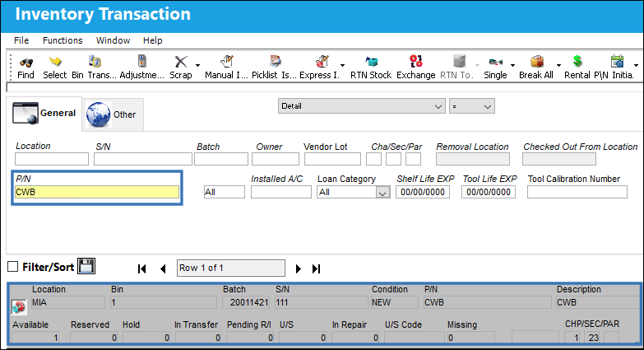Viewport: 644px width, 350px height.
Task: Click the RTN Stock toolbar icon
Action: click(371, 62)
